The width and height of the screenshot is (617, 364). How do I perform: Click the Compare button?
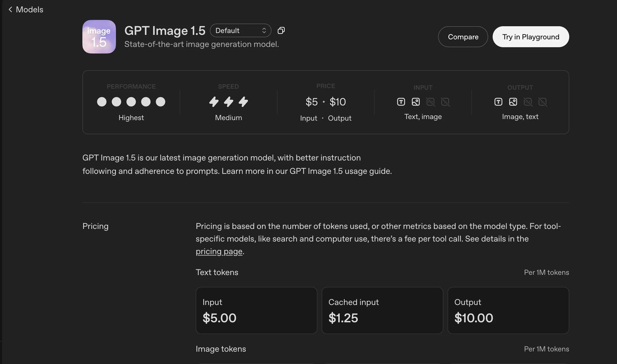tap(463, 37)
